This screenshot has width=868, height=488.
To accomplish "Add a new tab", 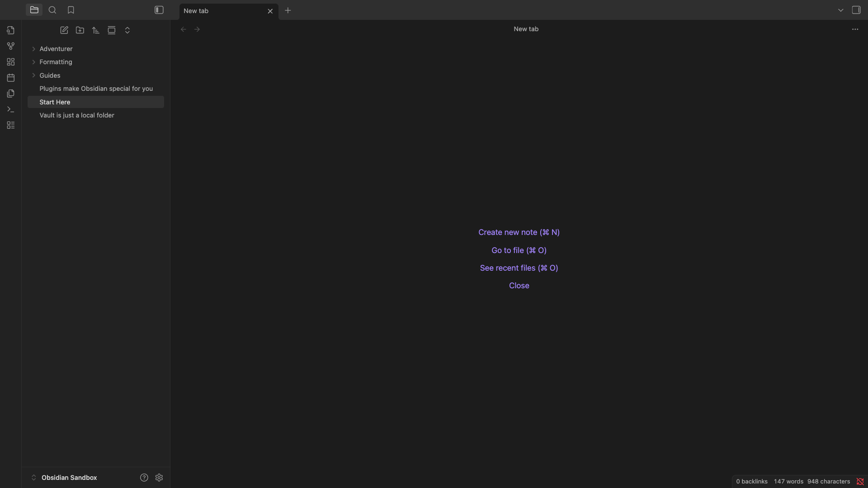I will tap(288, 10).
